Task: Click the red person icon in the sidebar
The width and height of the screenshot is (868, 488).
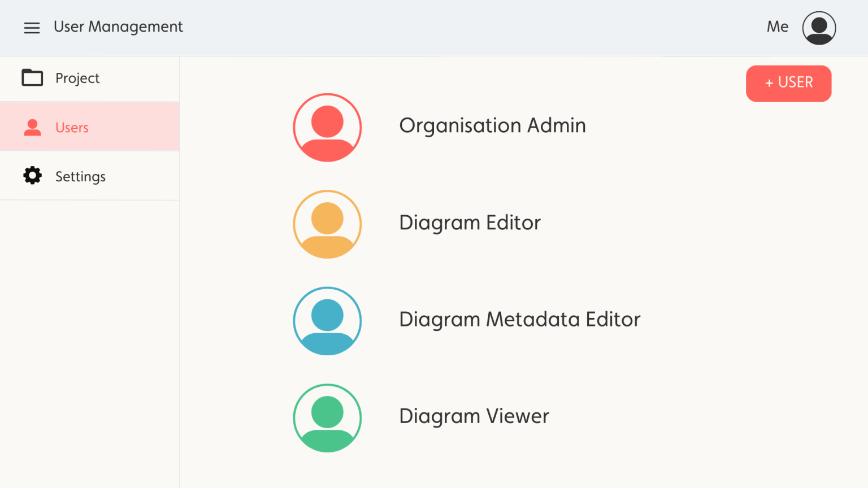Action: point(33,128)
